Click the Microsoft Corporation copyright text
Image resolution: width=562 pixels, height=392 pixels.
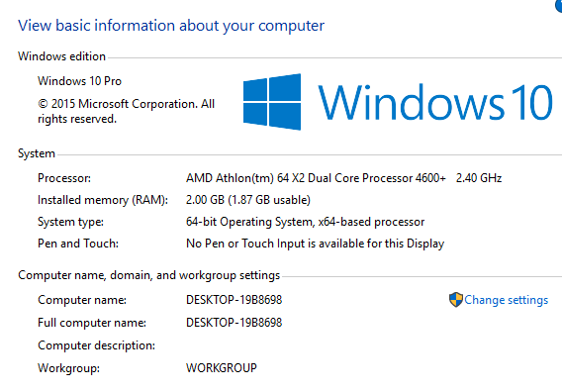click(127, 111)
